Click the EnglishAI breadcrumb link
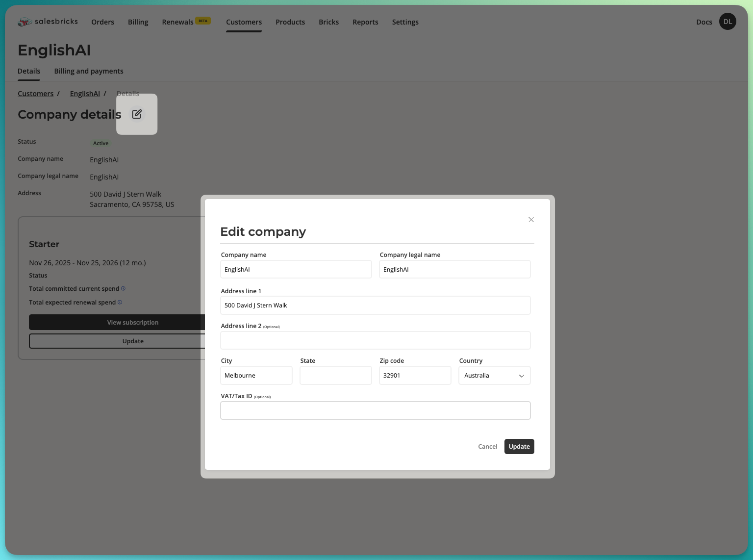The width and height of the screenshot is (753, 560). coord(85,94)
